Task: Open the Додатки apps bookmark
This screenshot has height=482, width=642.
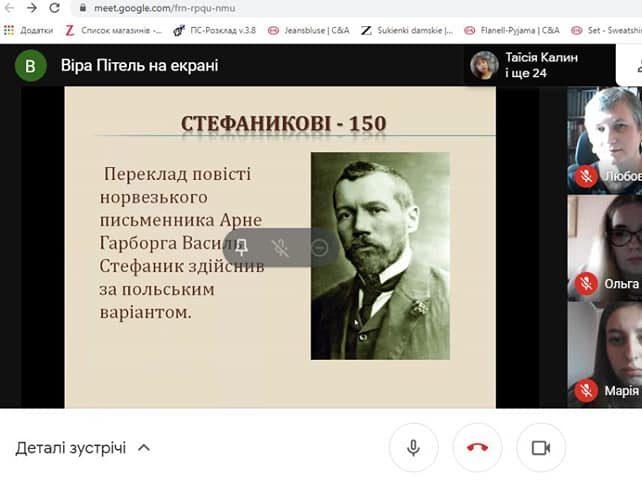Action: (28, 30)
